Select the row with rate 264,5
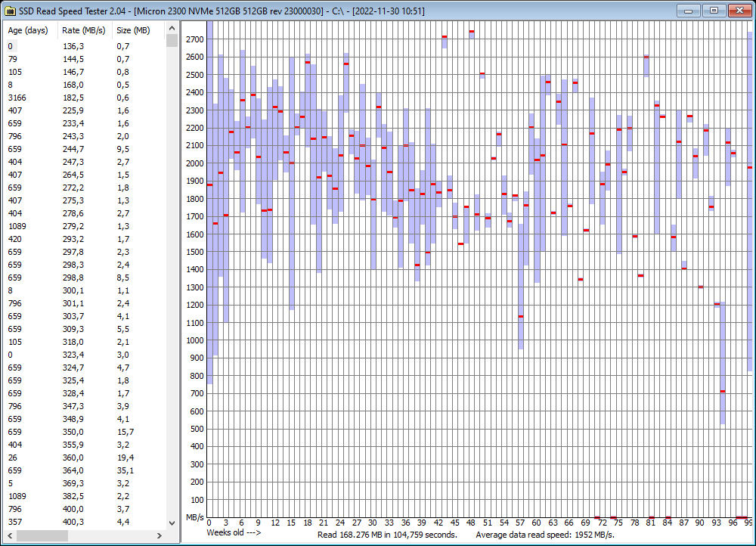This screenshot has height=546, width=756. tap(85, 175)
